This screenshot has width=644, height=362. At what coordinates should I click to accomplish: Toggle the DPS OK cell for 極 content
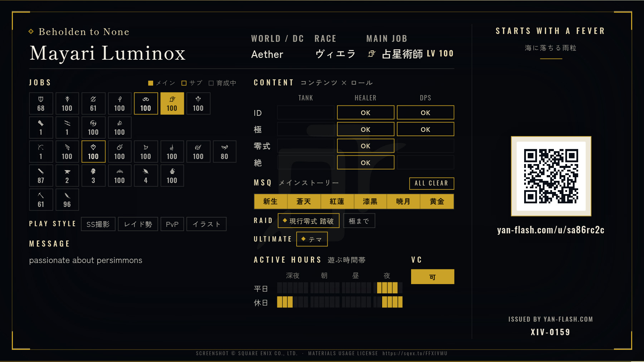click(x=425, y=129)
